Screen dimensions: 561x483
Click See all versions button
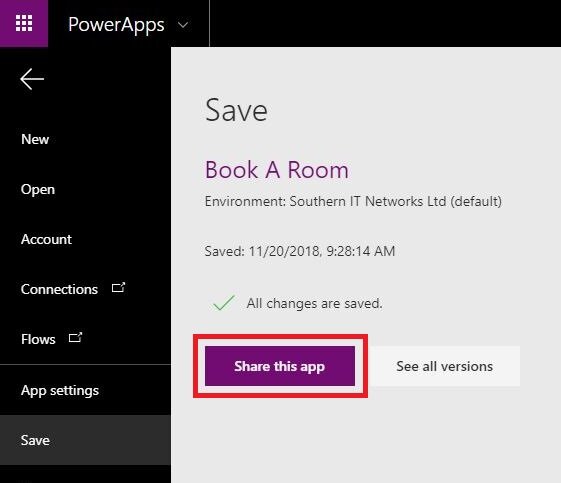coord(444,366)
